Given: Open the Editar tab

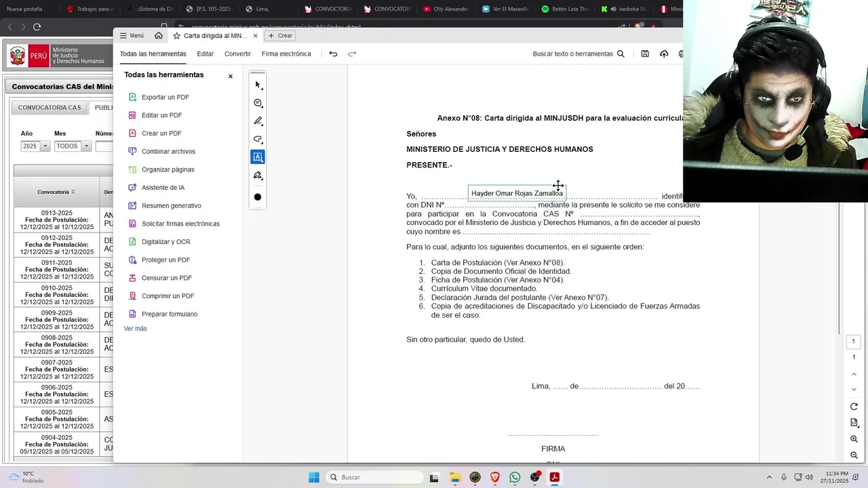Looking at the screenshot, I should 205,54.
